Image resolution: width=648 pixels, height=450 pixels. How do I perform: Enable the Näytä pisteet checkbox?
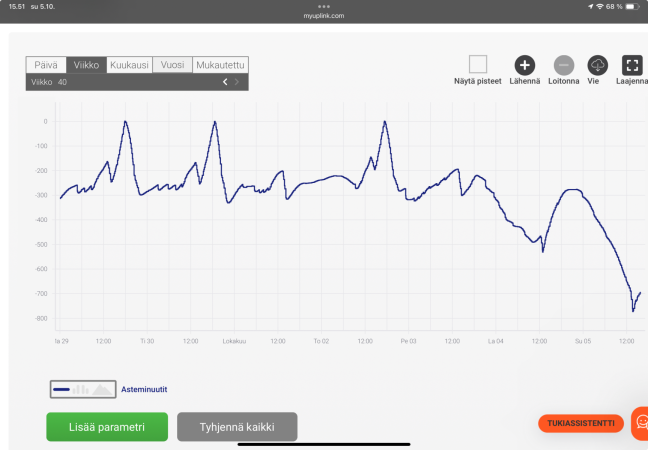tap(478, 64)
